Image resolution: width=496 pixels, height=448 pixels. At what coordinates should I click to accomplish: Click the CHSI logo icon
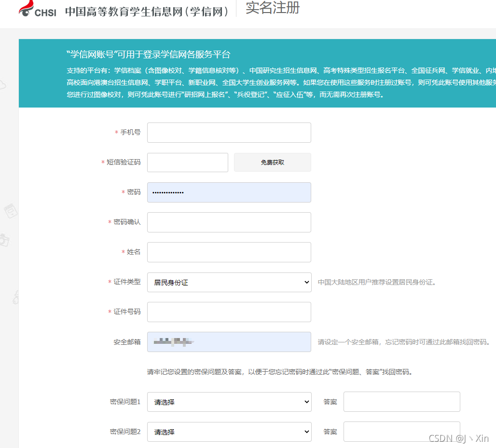(x=37, y=10)
